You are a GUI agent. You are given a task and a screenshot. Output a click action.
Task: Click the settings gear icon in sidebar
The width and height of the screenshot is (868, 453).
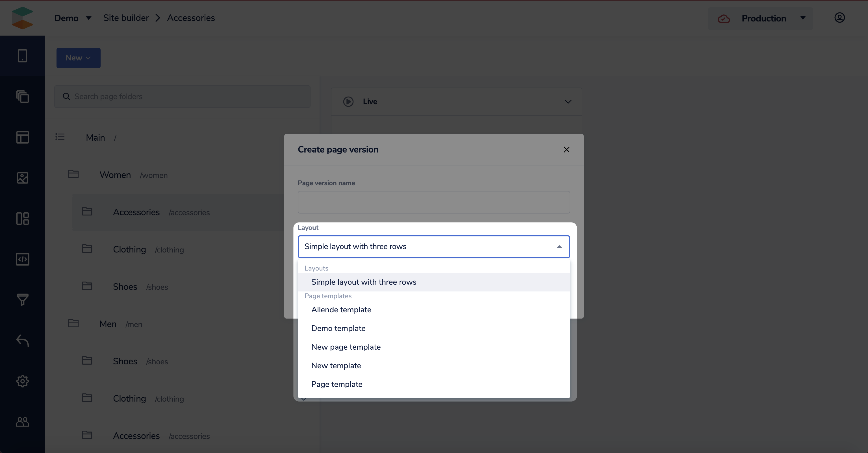(22, 381)
